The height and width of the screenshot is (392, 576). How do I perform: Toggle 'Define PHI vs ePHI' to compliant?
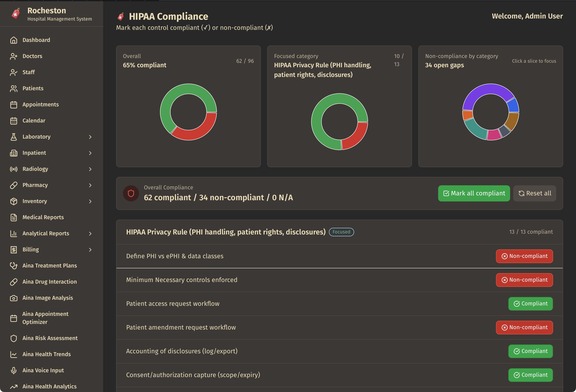click(524, 256)
